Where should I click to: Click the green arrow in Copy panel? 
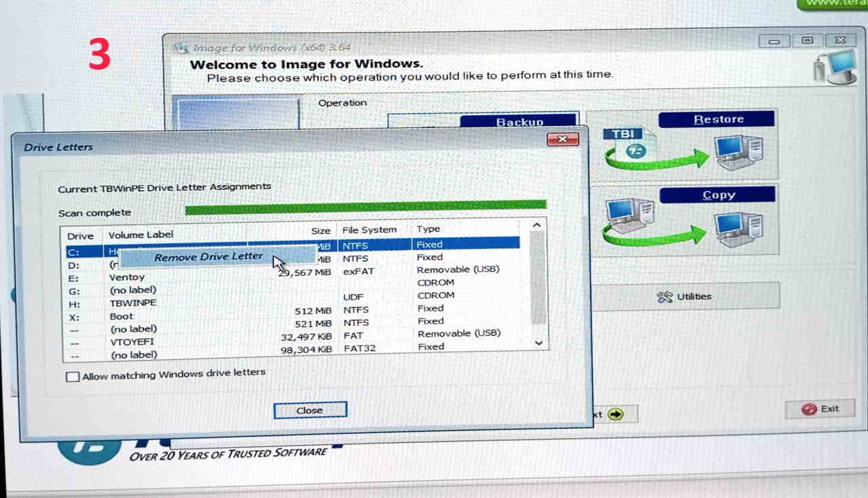(x=654, y=236)
